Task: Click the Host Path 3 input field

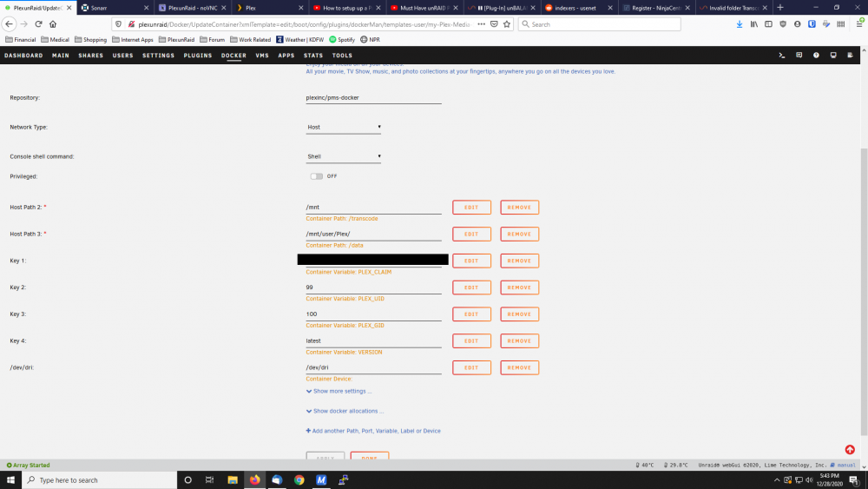Action: tap(373, 235)
